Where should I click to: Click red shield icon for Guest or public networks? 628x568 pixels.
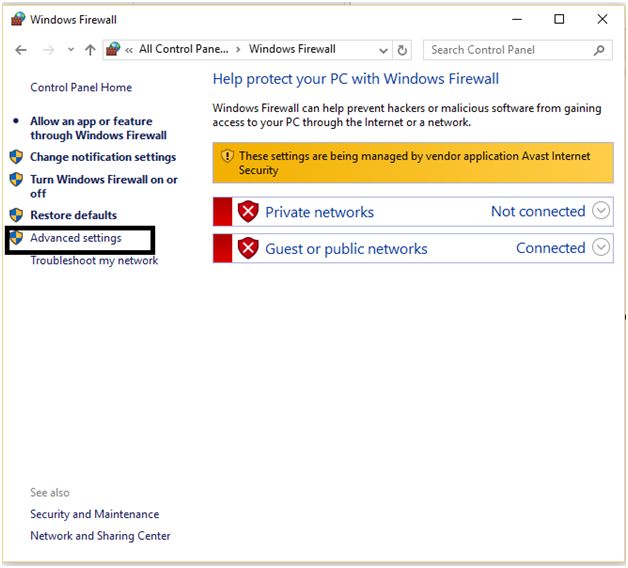(x=248, y=248)
